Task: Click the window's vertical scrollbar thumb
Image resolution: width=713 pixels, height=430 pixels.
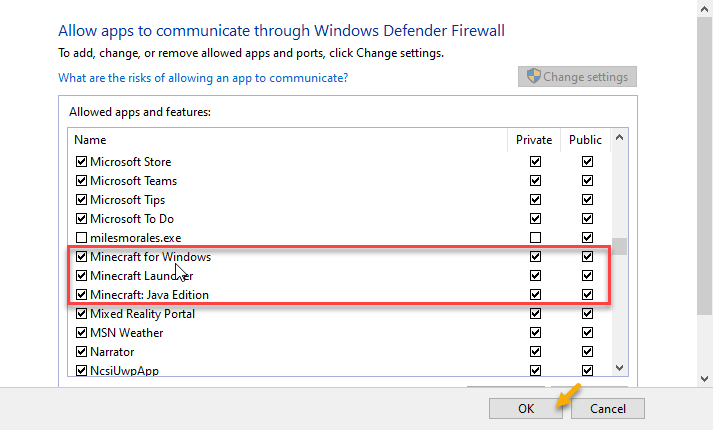Action: (x=705, y=166)
